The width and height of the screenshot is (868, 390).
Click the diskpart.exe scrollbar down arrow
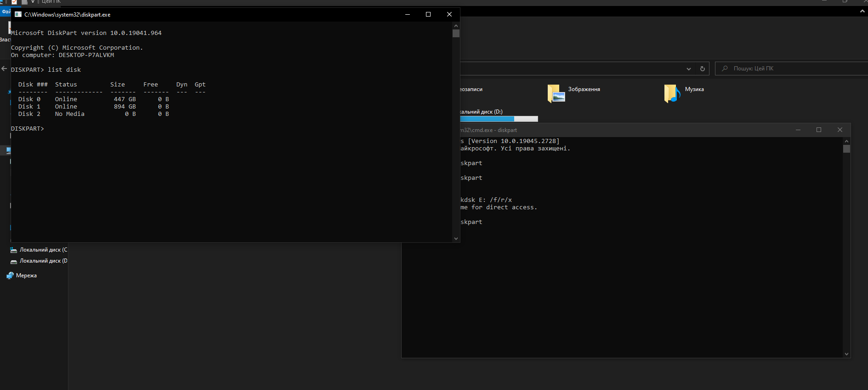pyautogui.click(x=456, y=238)
